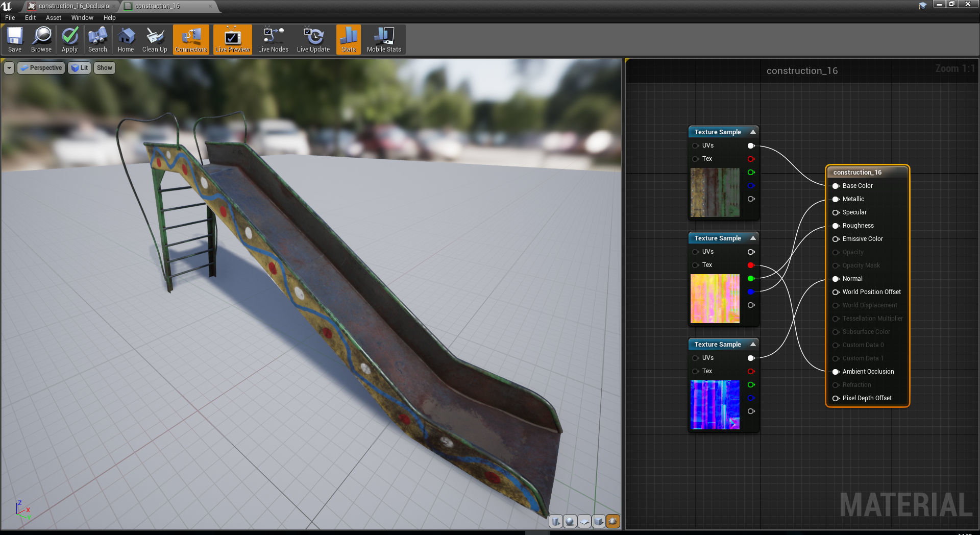Open the Perspective view mode dropdown
The image size is (980, 535).
(x=41, y=68)
